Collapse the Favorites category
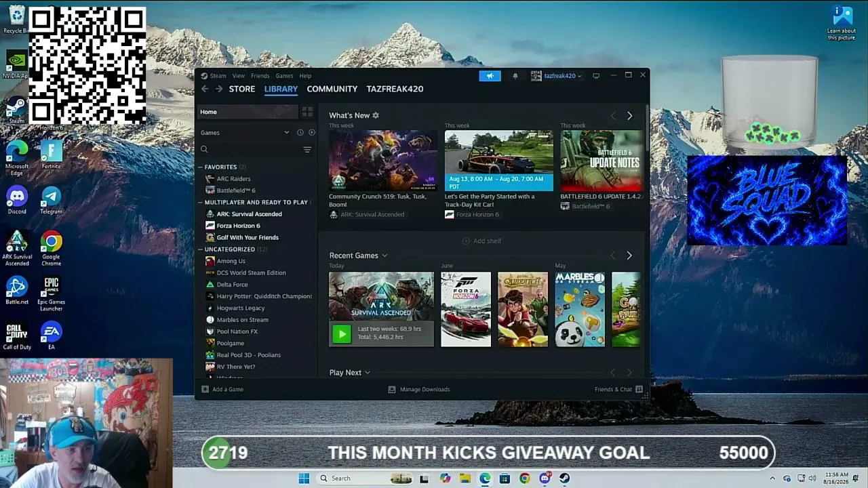868x488 pixels. [200, 167]
